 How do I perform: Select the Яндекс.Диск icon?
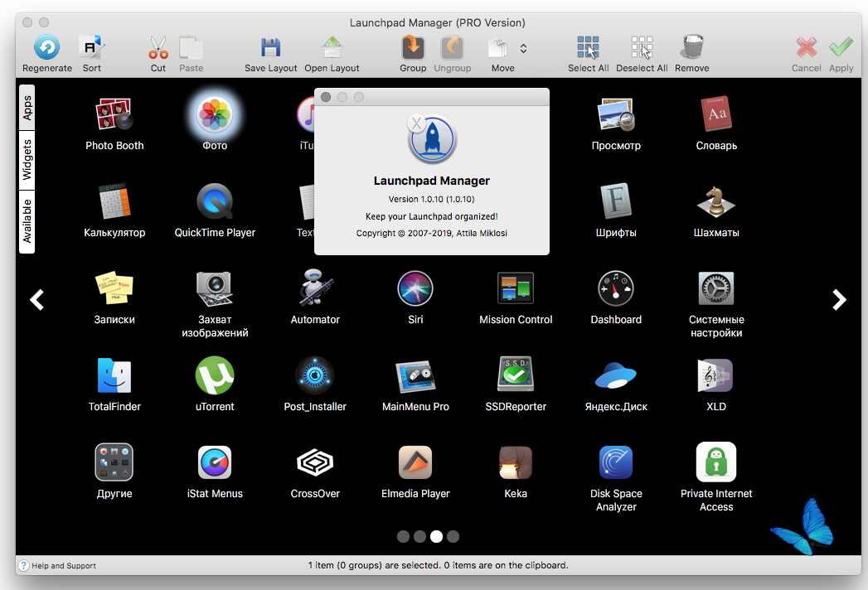click(616, 376)
